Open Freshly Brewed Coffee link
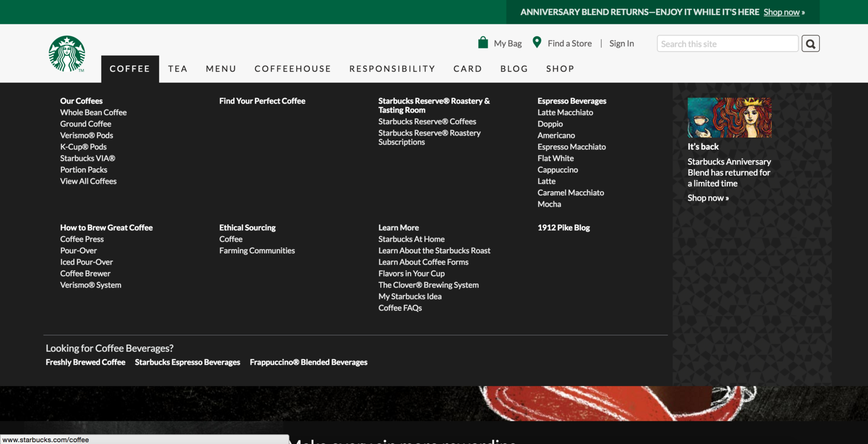Viewport: 868px width, 444px height. click(x=86, y=362)
